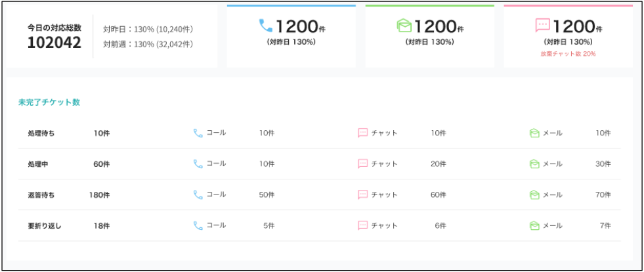Select the 処理待ち row label
This screenshot has width=644, height=272.
[41, 133]
